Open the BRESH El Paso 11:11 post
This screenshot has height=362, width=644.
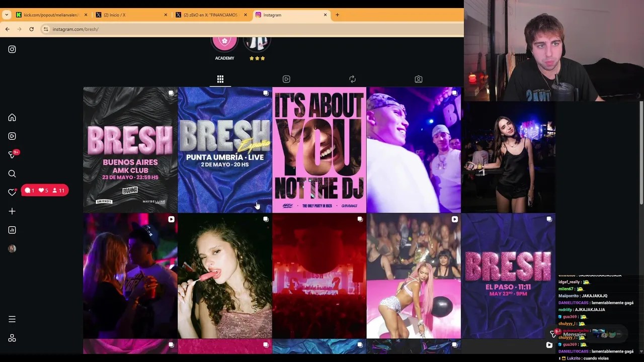point(508,276)
